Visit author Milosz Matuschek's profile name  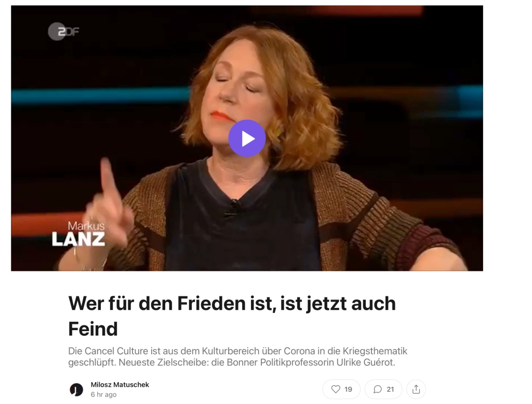click(120, 385)
